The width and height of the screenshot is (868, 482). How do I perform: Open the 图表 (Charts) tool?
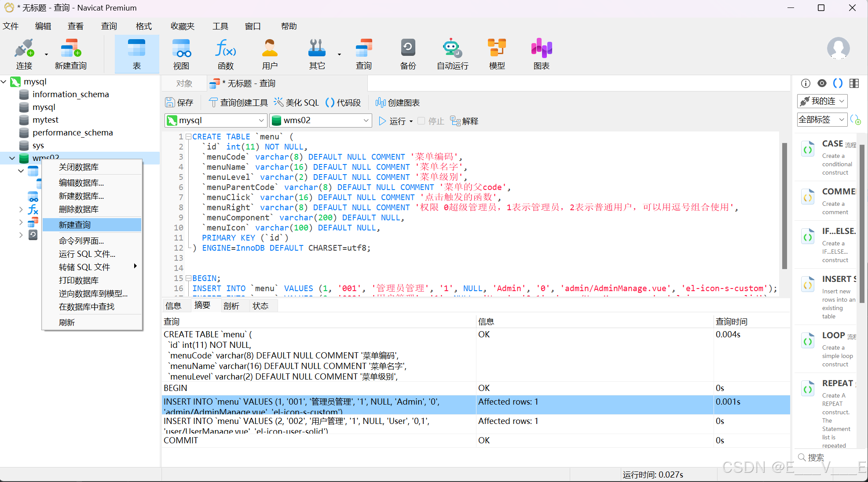[541, 54]
